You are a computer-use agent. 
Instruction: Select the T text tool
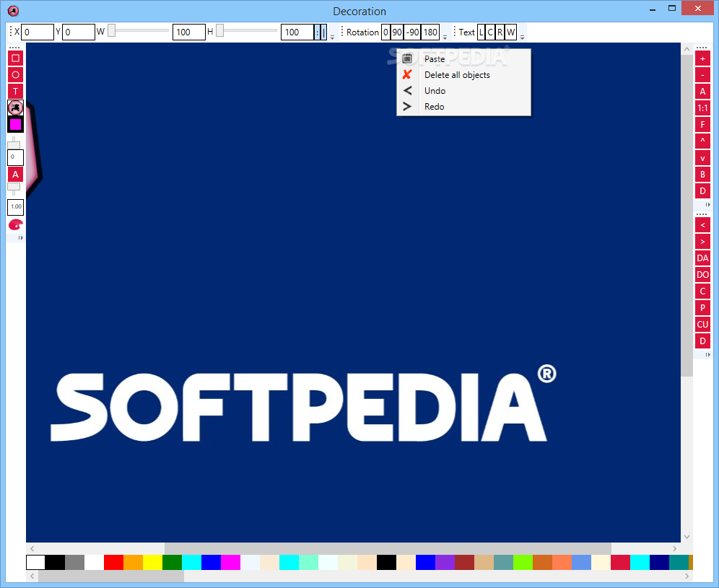click(15, 91)
